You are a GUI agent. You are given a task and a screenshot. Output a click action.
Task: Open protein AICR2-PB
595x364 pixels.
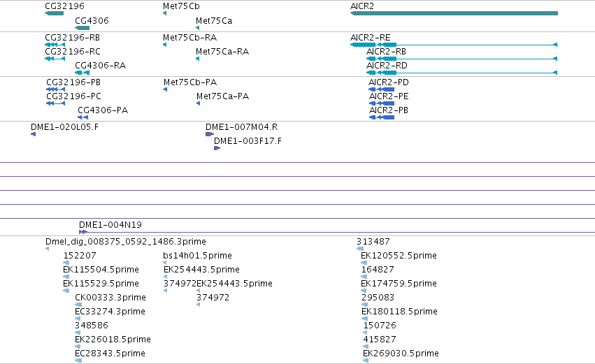tap(389, 110)
